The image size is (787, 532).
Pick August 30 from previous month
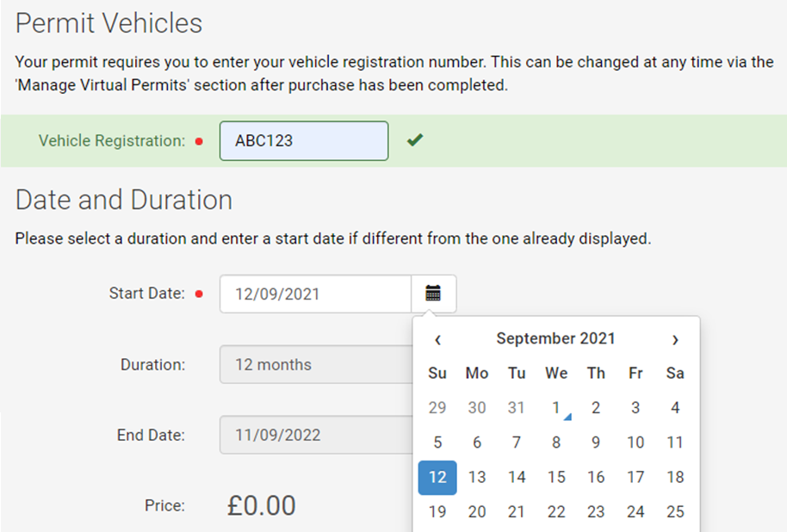(477, 408)
